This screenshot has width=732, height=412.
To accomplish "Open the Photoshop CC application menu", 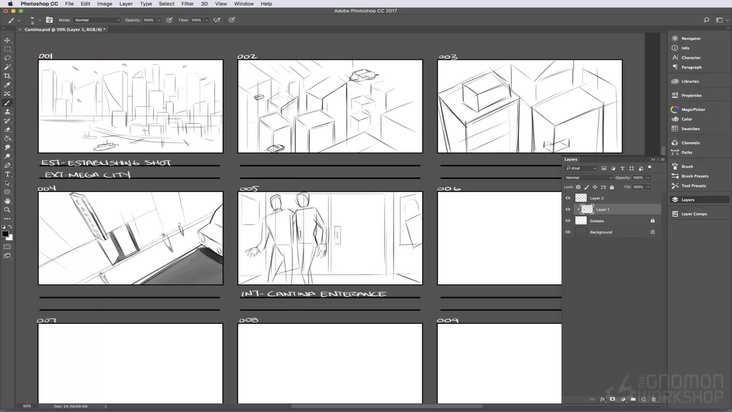I will click(39, 4).
